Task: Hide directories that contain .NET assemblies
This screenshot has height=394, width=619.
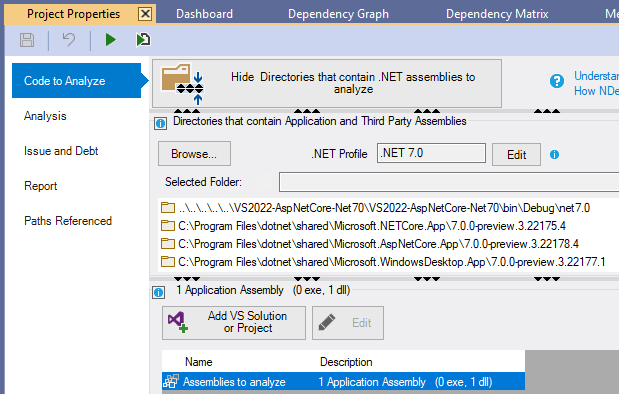Action: [x=327, y=83]
